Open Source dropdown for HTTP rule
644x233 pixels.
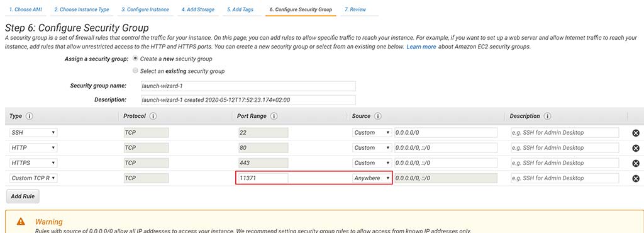(372, 148)
